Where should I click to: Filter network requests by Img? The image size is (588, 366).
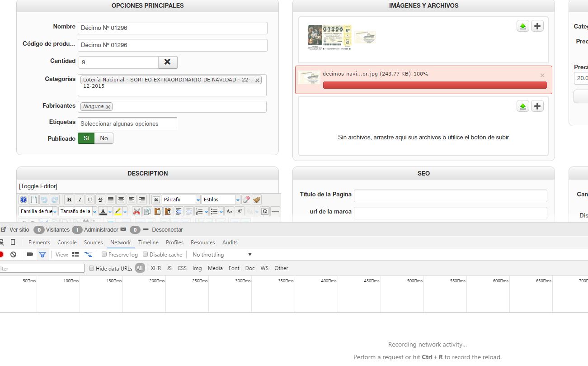(197, 268)
